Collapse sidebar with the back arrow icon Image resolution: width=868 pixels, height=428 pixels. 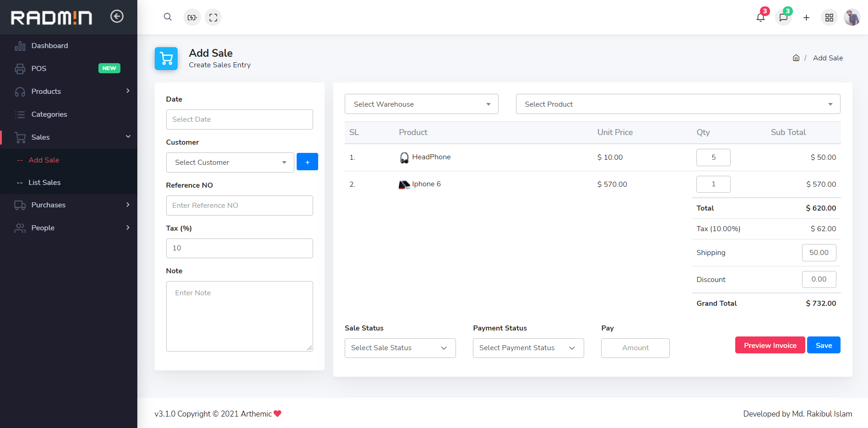click(x=117, y=16)
